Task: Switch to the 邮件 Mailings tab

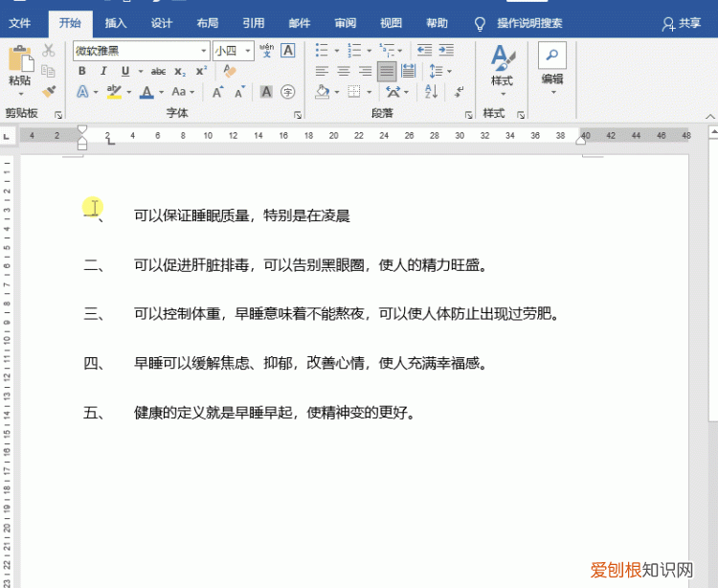Action: [299, 23]
